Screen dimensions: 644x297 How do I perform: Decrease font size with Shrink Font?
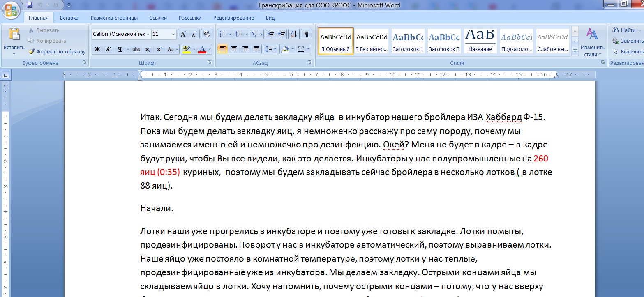(194, 34)
